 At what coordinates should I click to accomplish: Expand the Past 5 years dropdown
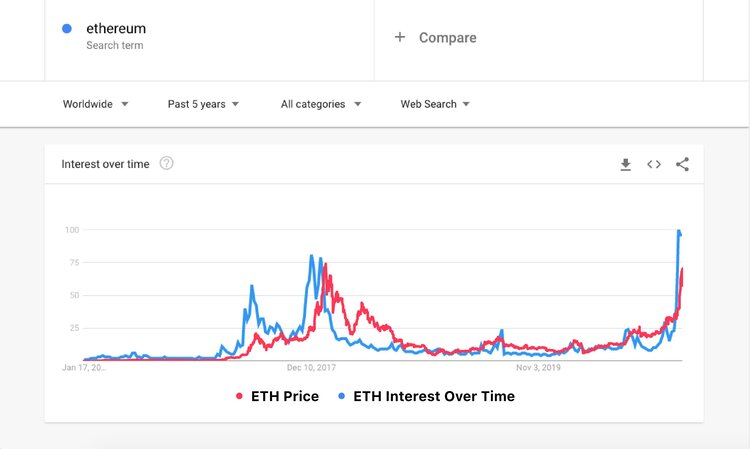(x=203, y=104)
